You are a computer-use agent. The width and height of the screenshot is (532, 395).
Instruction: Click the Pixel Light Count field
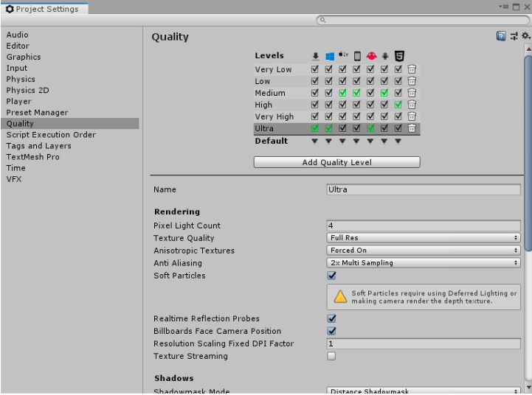pyautogui.click(x=424, y=226)
